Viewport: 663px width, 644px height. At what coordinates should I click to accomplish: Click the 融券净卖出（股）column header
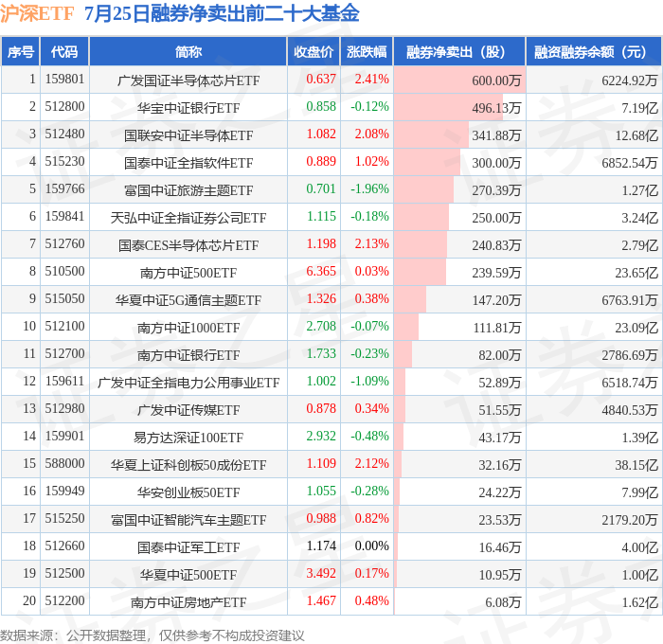(x=459, y=51)
